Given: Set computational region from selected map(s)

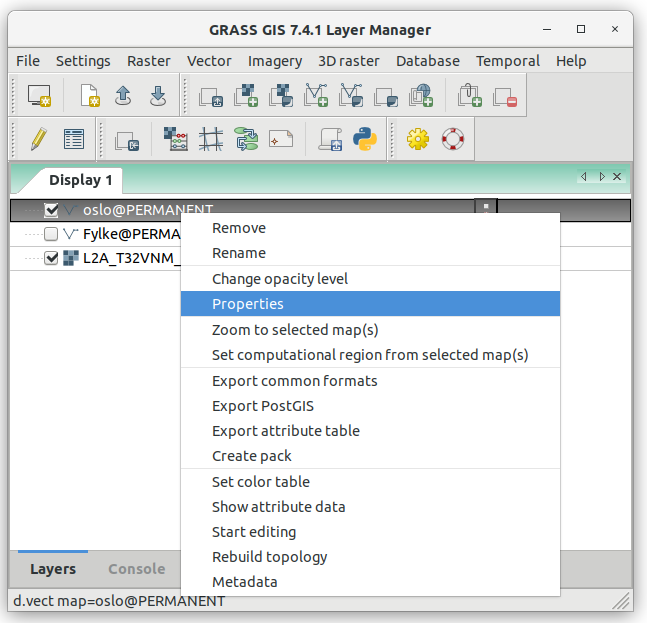Looking at the screenshot, I should 370,355.
